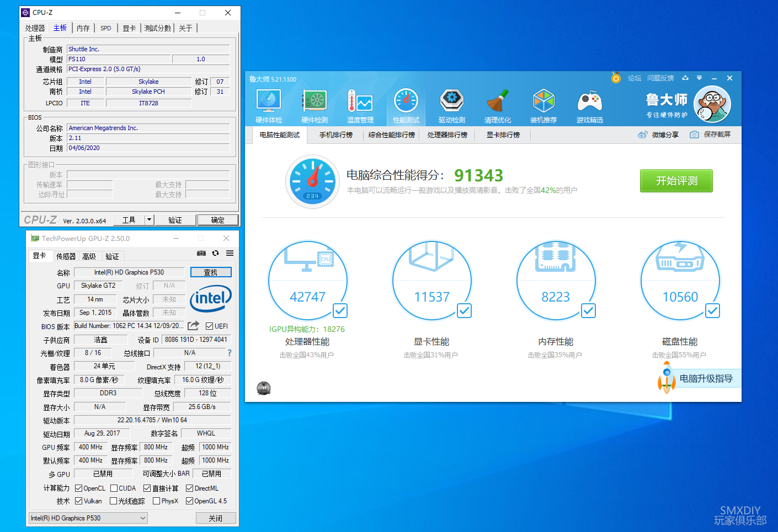Open 游戏精选 game controller icon
Viewport: 778px width, 532px height.
click(x=590, y=106)
